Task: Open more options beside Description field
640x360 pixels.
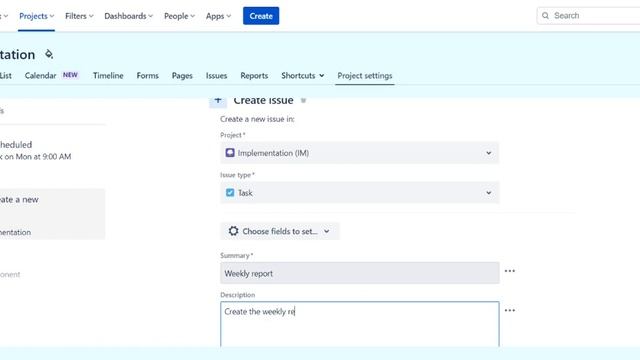Action: point(509,311)
